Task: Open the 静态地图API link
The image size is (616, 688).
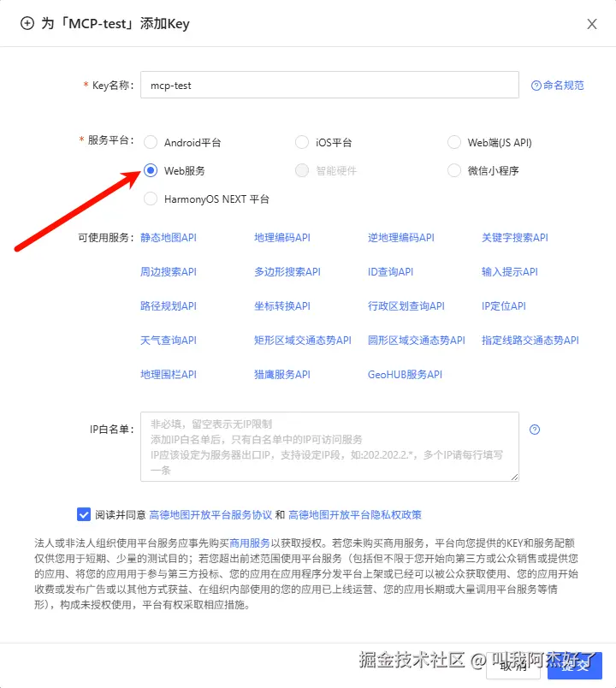Action: [169, 238]
